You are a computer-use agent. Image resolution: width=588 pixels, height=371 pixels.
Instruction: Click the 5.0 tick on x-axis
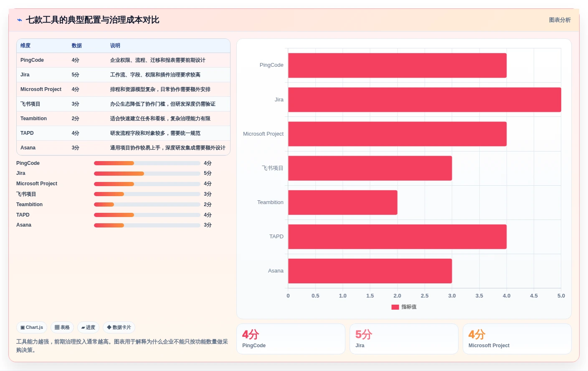click(561, 296)
